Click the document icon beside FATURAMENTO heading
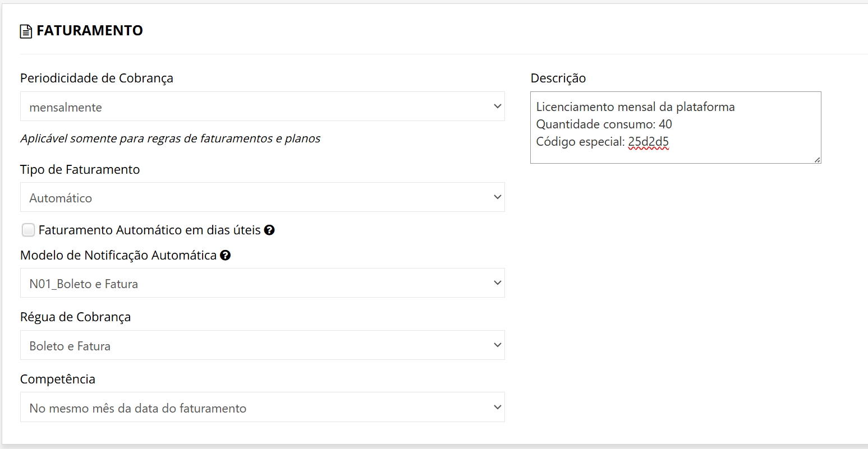868x449 pixels. 26,31
